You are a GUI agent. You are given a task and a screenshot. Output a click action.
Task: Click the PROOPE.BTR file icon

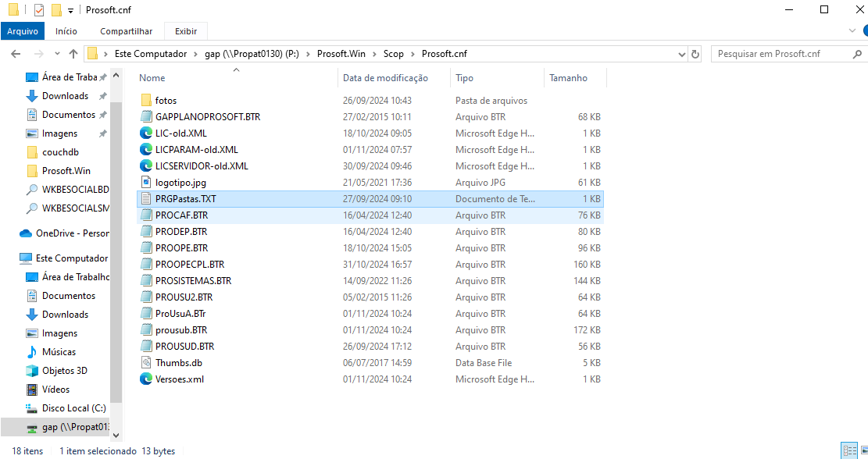(x=146, y=247)
